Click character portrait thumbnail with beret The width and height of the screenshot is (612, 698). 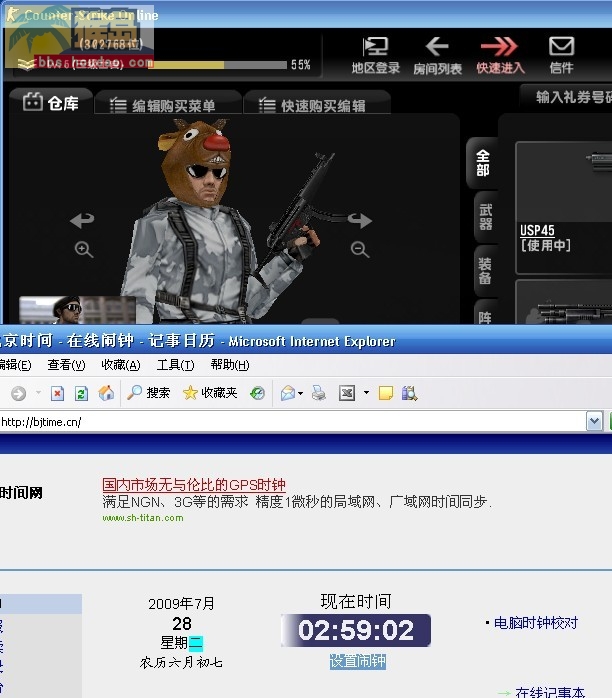pyautogui.click(x=77, y=310)
